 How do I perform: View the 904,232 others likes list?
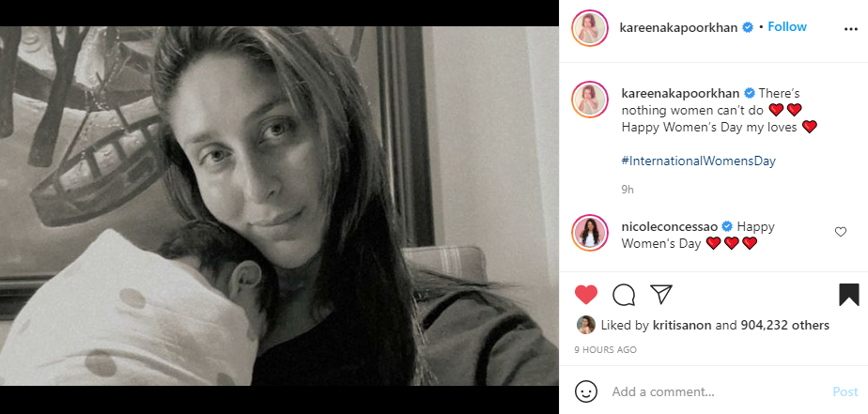(x=785, y=326)
